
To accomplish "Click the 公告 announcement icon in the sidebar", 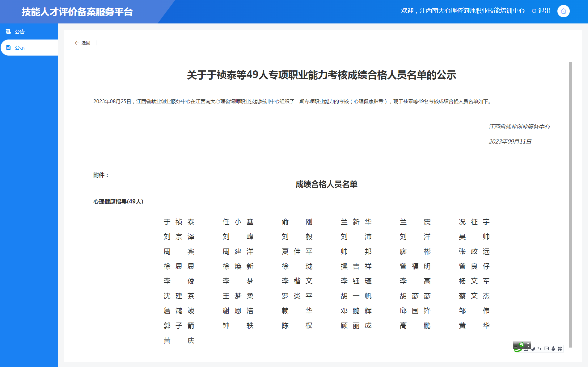I will click(x=9, y=31).
